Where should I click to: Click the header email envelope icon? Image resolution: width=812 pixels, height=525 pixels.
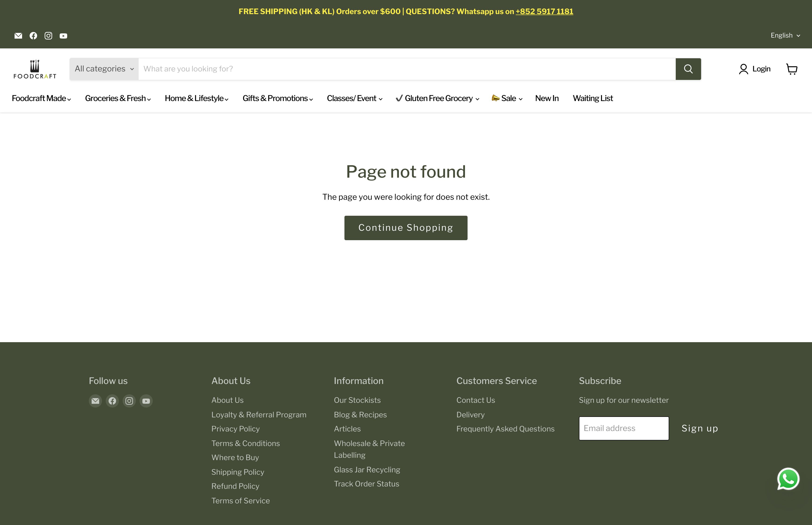(18, 36)
